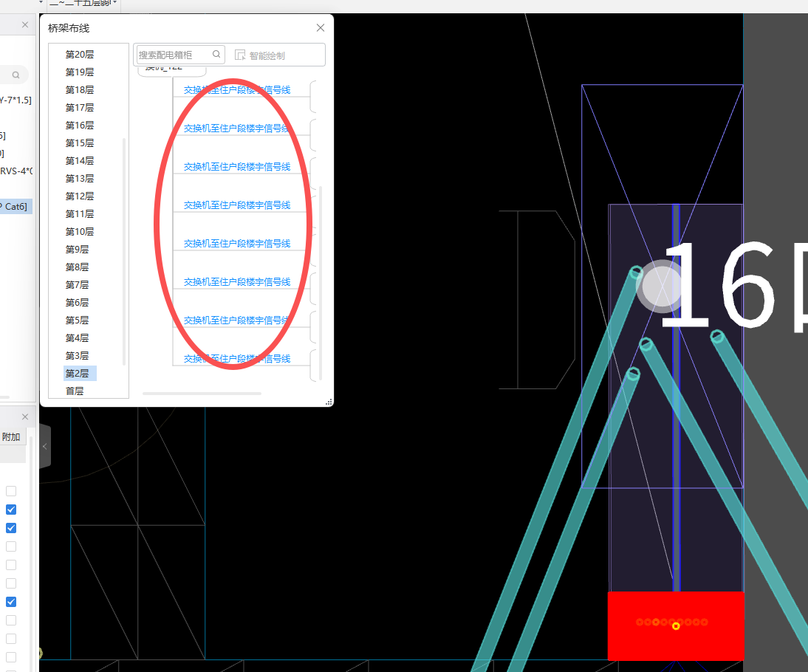Select floor 第11层
Image resolution: width=808 pixels, height=672 pixels.
coord(80,214)
